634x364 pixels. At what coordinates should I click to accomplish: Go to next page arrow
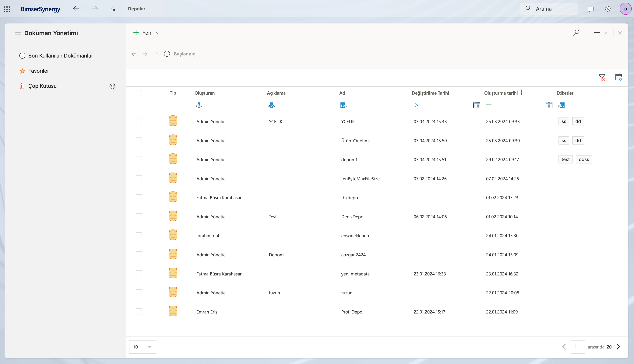click(618, 347)
